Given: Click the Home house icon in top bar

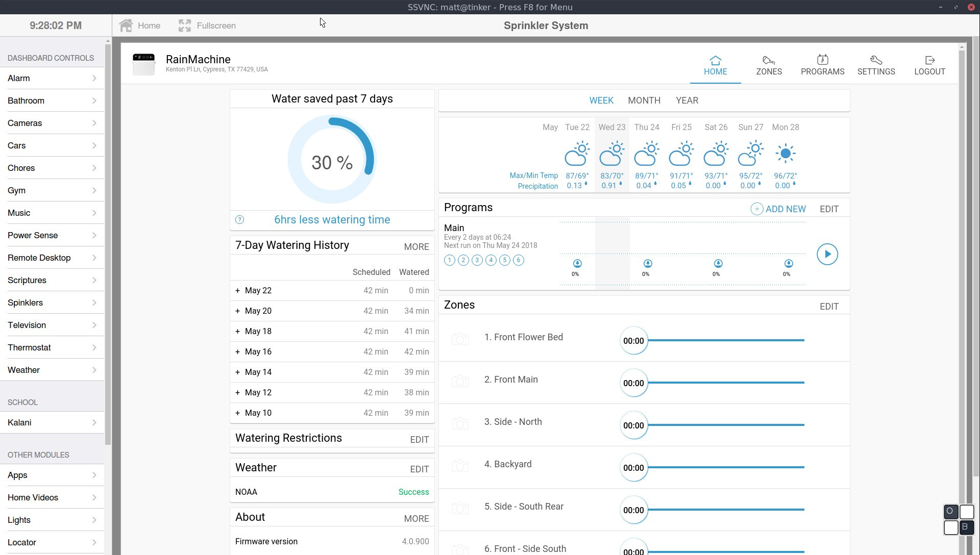Looking at the screenshot, I should (x=126, y=26).
